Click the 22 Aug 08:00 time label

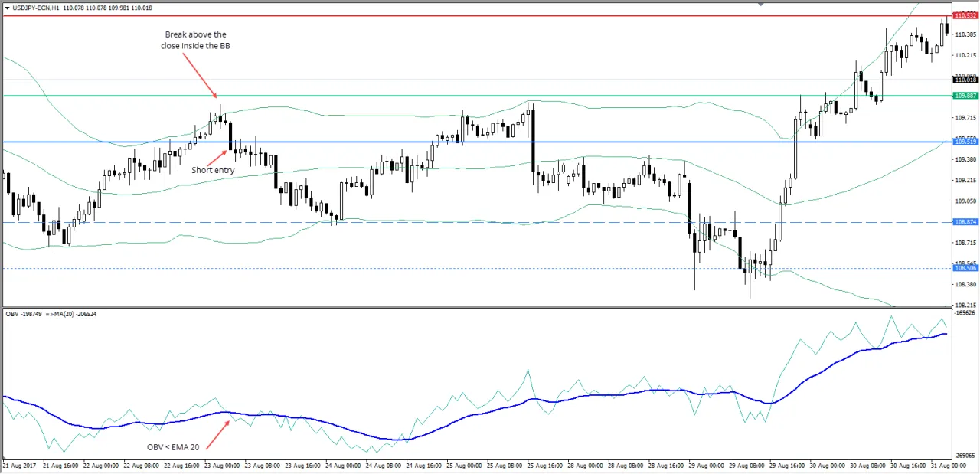tap(141, 465)
